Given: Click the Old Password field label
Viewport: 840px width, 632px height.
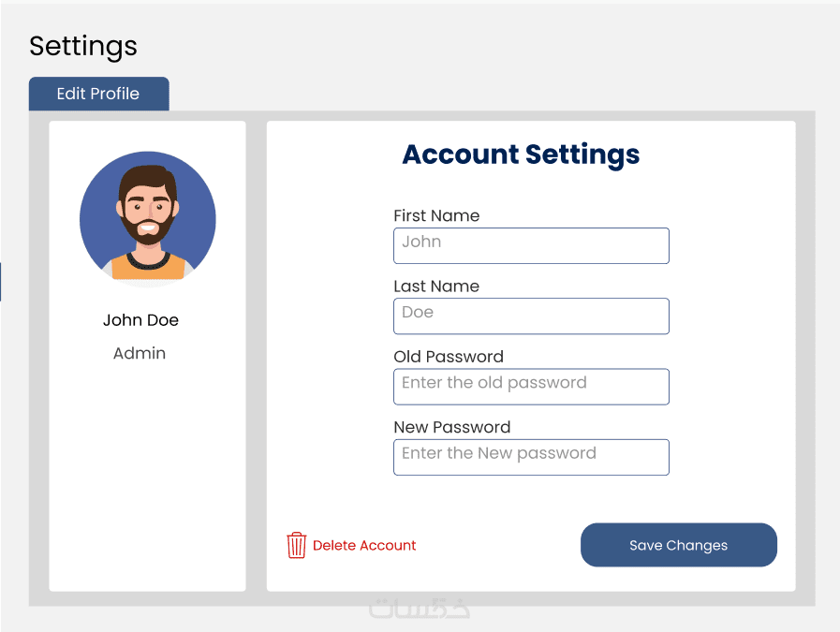Looking at the screenshot, I should [449, 357].
